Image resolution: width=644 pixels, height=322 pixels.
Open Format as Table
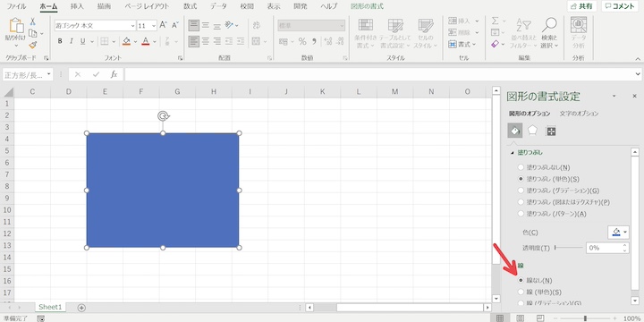(395, 34)
